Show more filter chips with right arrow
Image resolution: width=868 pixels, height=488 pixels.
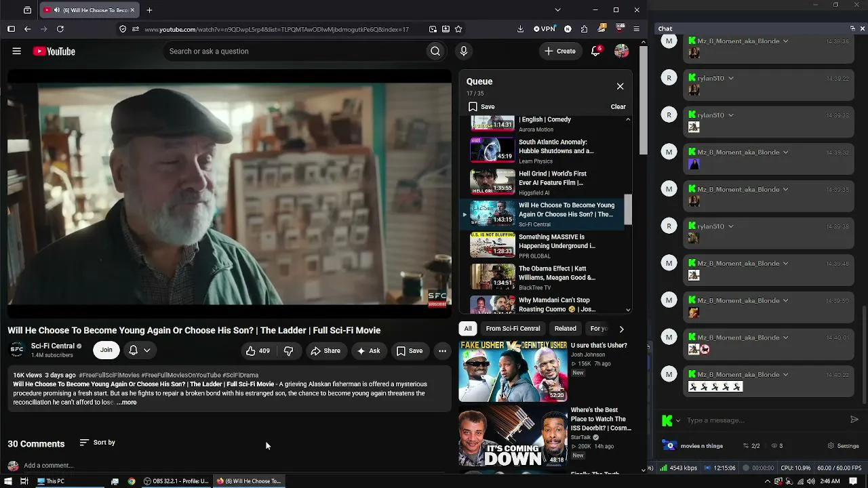621,329
